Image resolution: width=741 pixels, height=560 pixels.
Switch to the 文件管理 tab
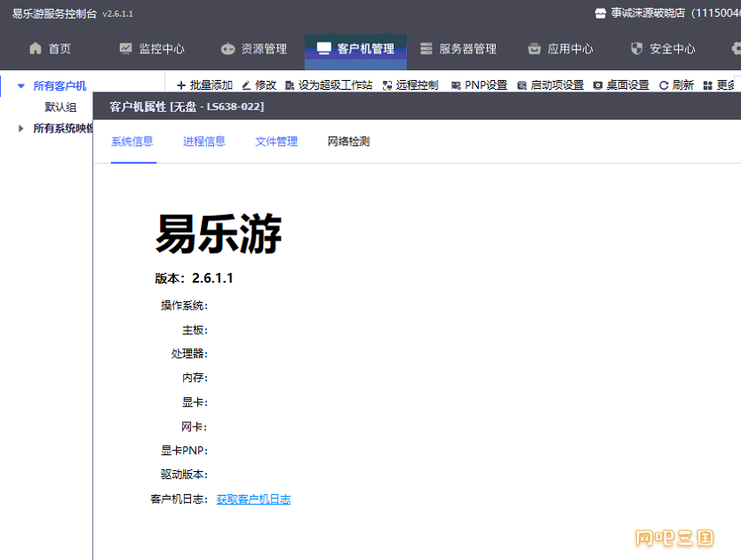276,141
